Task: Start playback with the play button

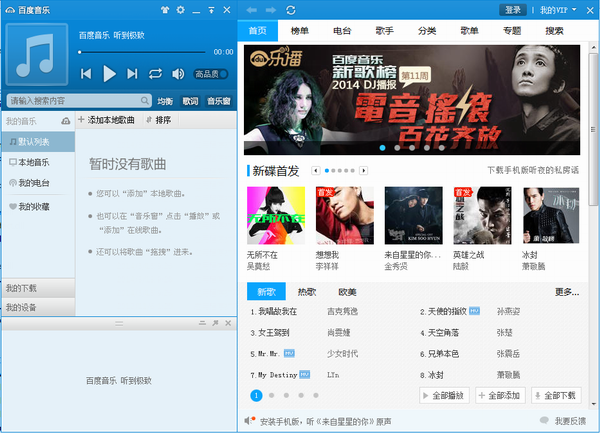Action: tap(109, 73)
